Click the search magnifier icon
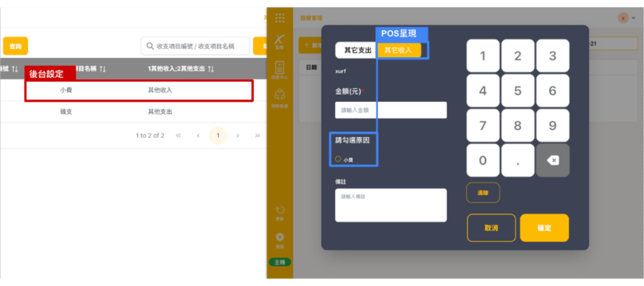The height and width of the screenshot is (286, 644). [150, 46]
